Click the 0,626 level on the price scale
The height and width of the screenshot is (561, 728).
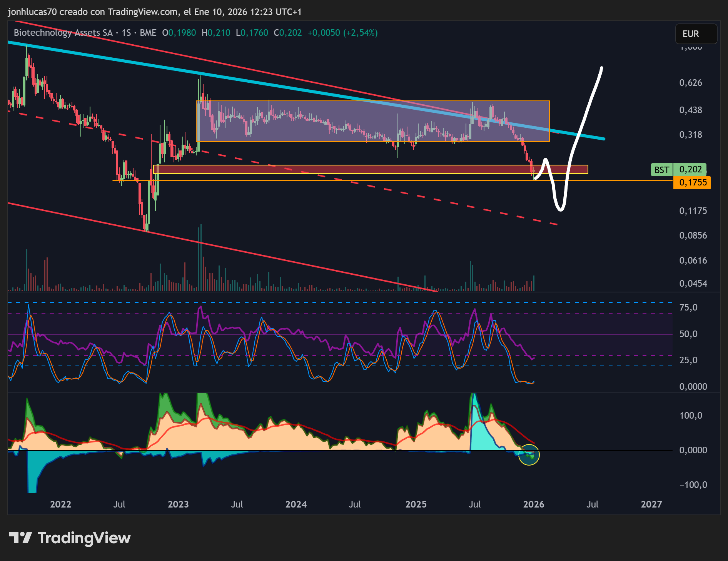(x=690, y=83)
